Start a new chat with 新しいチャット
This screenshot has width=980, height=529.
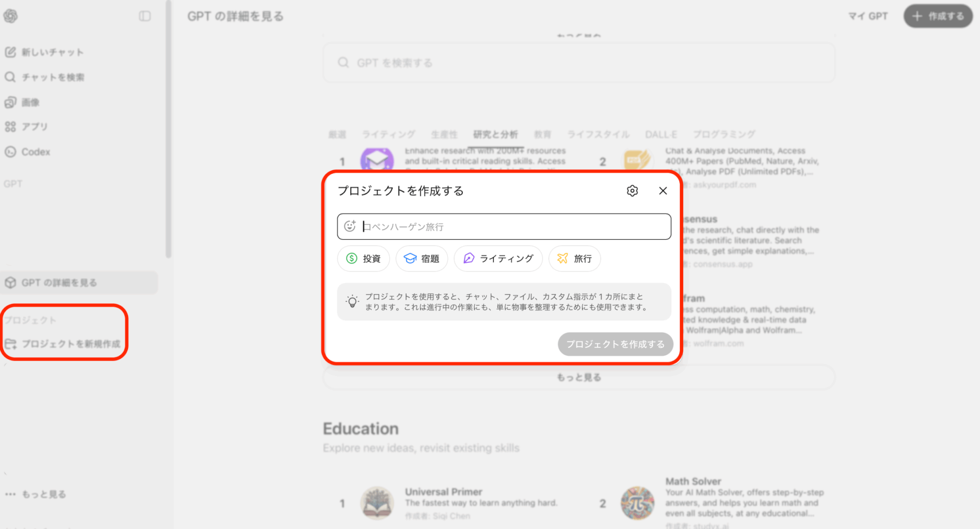(x=45, y=52)
